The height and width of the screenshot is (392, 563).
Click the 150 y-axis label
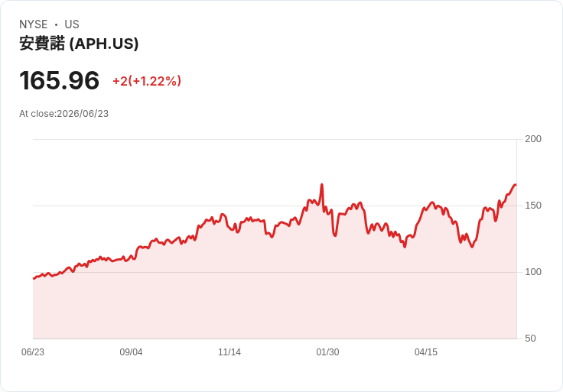click(x=533, y=206)
